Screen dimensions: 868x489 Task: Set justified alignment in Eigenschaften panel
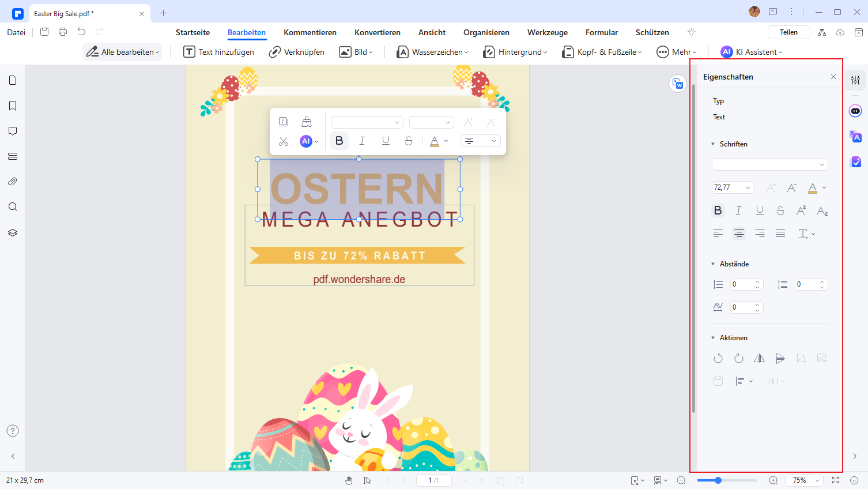(x=780, y=234)
